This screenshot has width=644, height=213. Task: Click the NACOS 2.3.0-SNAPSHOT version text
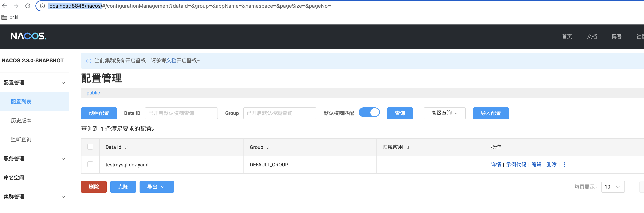click(33, 60)
